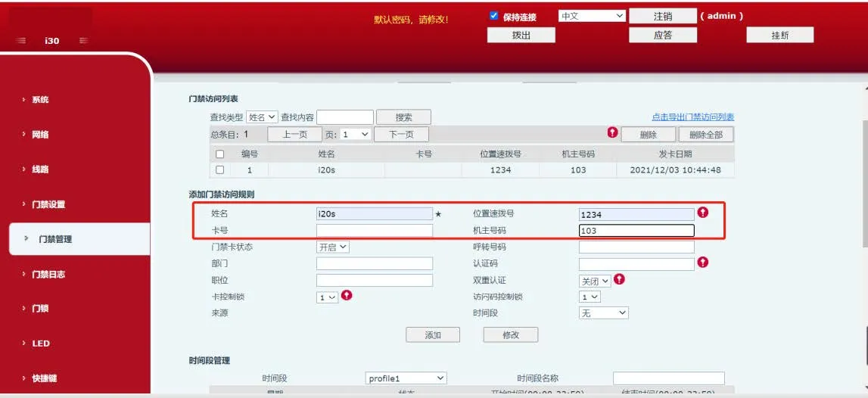Select LED in the sidebar menu
The image size is (868, 398).
pos(41,344)
